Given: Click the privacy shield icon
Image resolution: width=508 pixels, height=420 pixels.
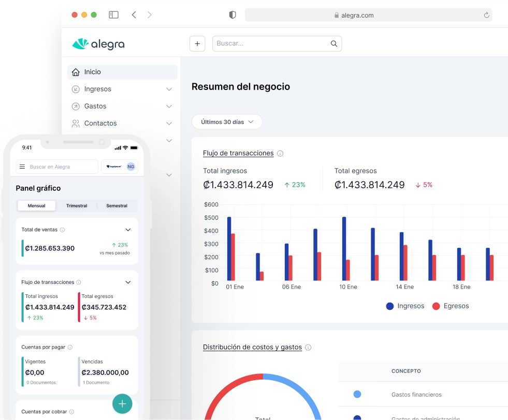Looking at the screenshot, I should [233, 15].
